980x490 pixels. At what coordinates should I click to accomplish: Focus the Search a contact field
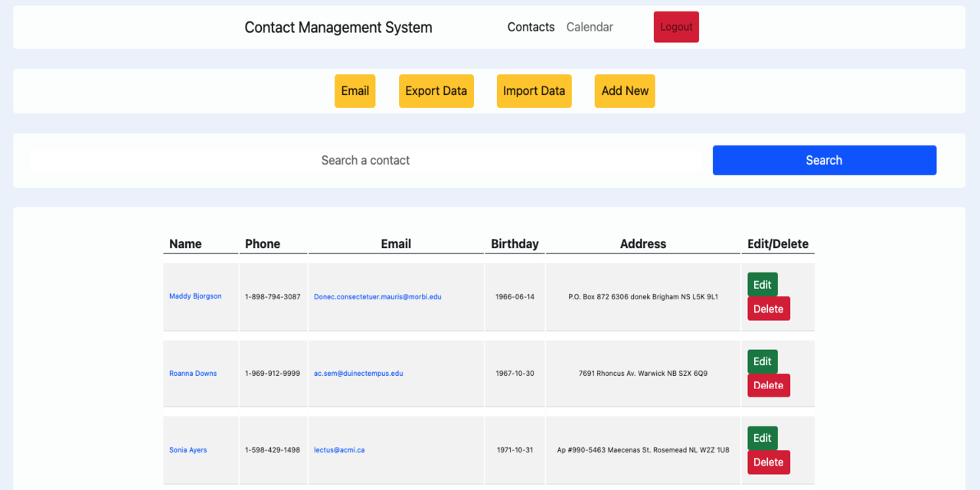(366, 160)
